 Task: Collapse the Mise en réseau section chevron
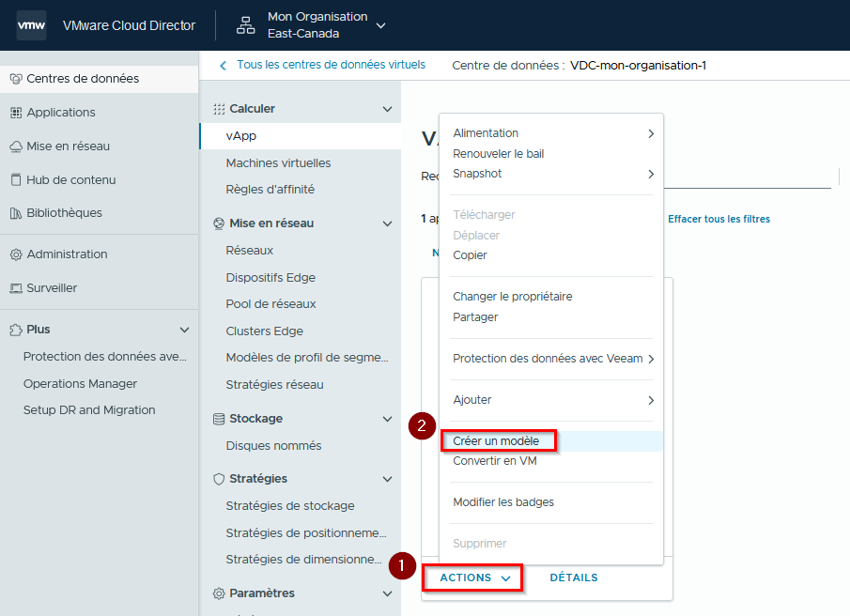coord(388,223)
